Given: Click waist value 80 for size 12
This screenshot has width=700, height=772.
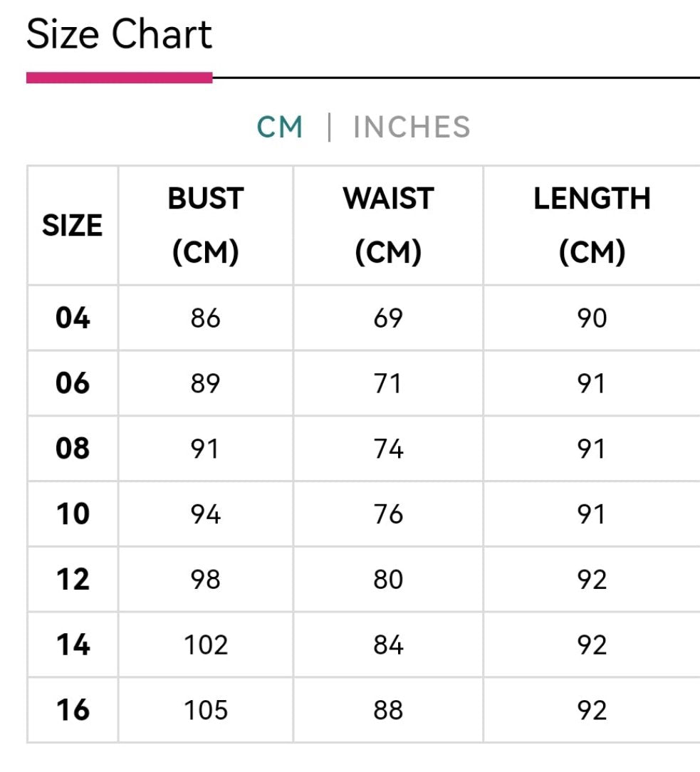Looking at the screenshot, I should (x=388, y=580).
